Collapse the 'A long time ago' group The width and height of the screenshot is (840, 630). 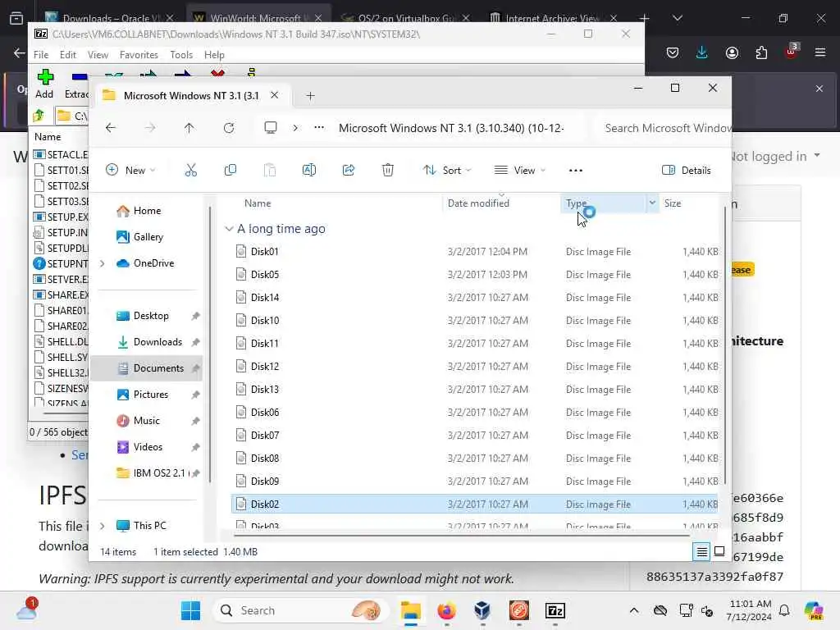[x=229, y=229]
